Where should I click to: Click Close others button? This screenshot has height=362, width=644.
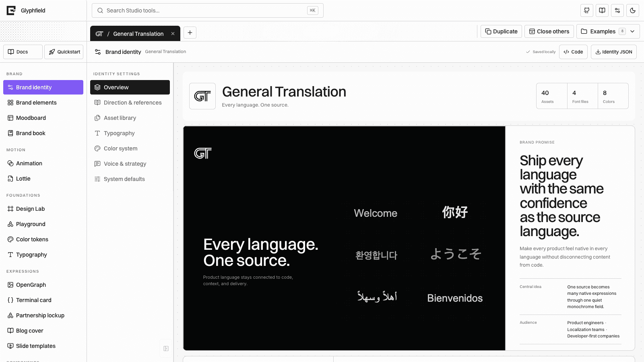(x=549, y=31)
